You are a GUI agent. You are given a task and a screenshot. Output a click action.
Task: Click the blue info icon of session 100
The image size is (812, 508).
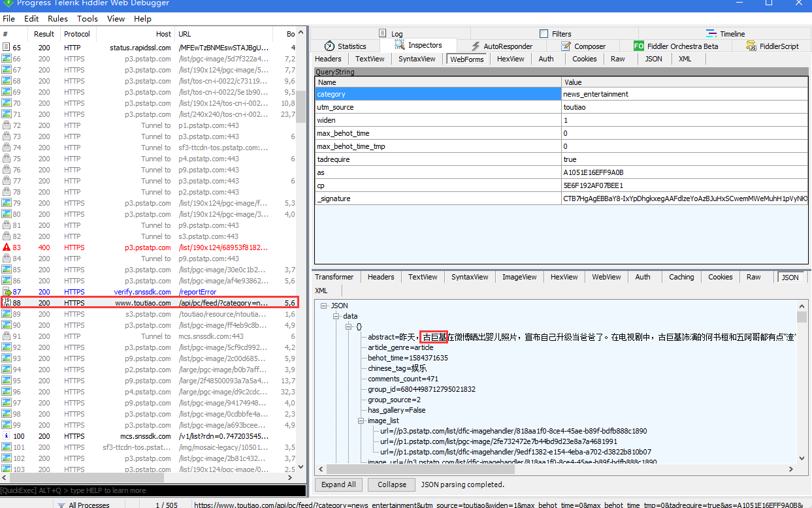pos(7,436)
